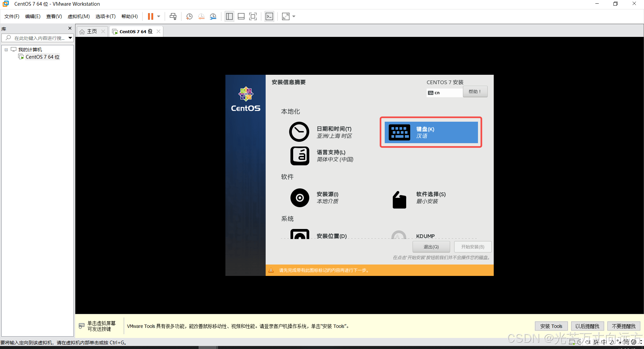Viewport: 644px width, 349px height.
Task: Open the 编辑(E) menu
Action: pyautogui.click(x=33, y=16)
